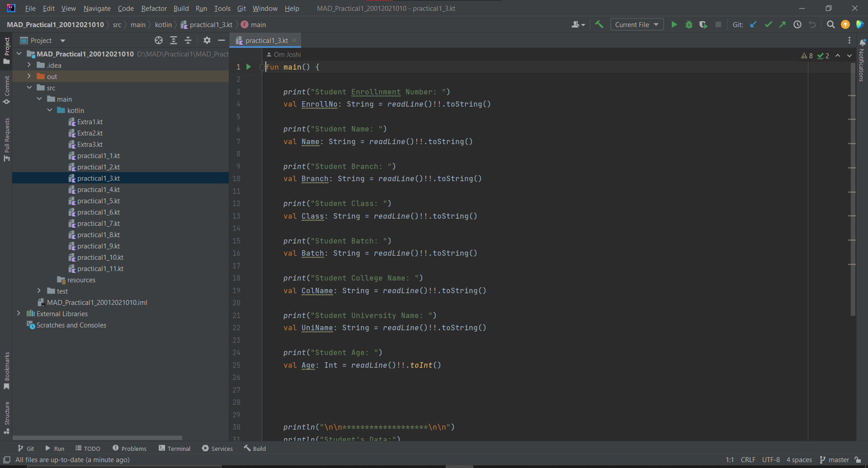Toggle the Bookmarks side tool window
Image resolution: width=868 pixels, height=468 pixels.
pos(6,371)
